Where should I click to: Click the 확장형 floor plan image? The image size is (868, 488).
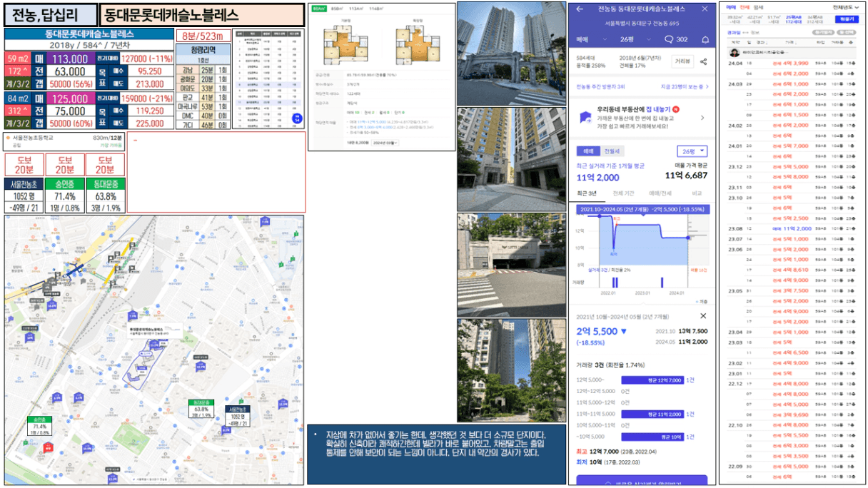[418, 44]
